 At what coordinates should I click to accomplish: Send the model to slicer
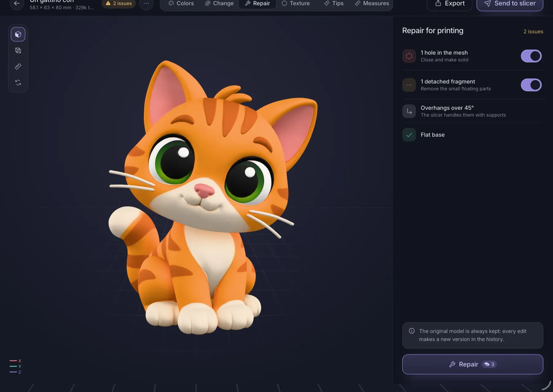(x=510, y=4)
